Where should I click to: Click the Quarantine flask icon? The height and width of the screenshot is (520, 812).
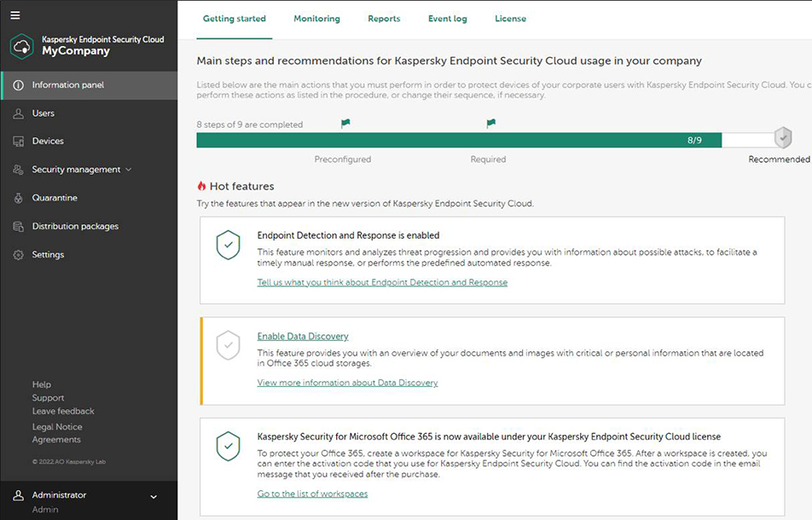click(18, 198)
